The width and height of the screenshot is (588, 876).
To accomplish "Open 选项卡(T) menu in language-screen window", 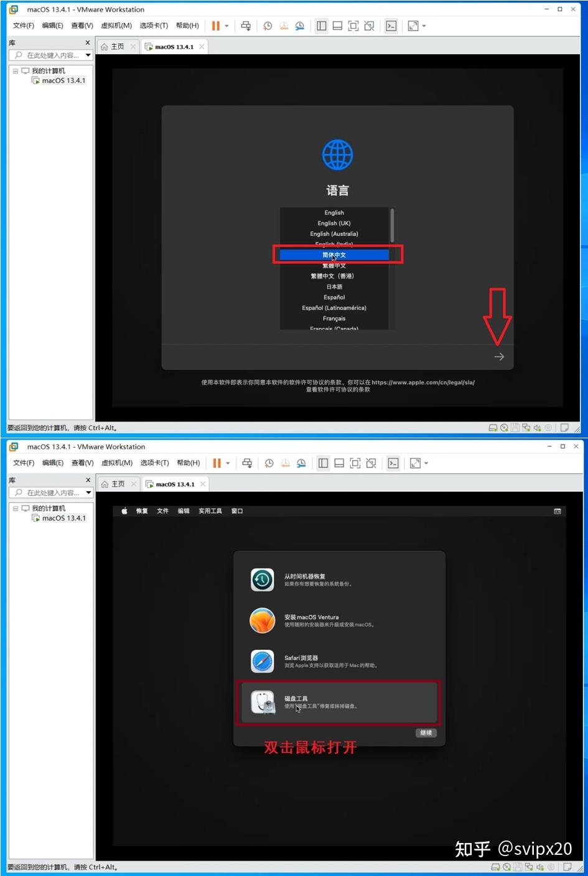I will coord(154,26).
